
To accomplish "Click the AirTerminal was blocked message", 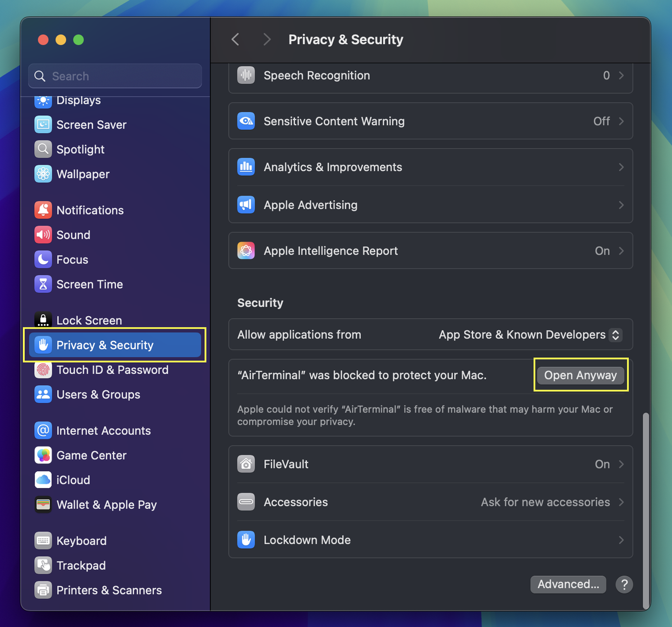I will 362,375.
